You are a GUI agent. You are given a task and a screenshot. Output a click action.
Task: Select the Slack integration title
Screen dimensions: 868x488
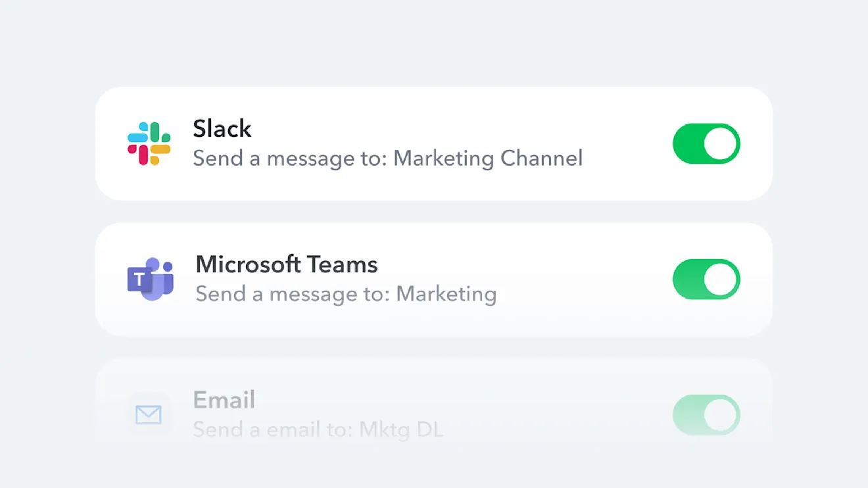pos(222,128)
